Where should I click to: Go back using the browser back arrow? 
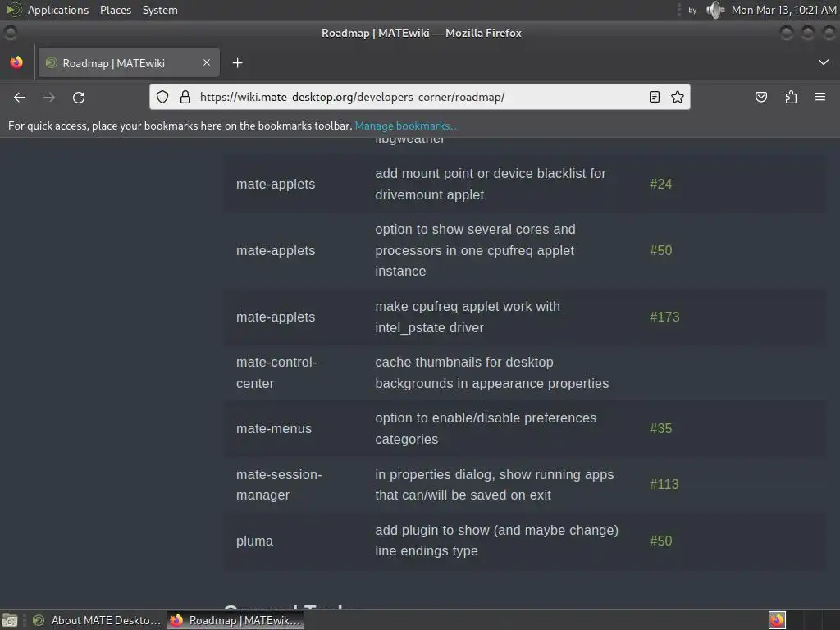(20, 97)
